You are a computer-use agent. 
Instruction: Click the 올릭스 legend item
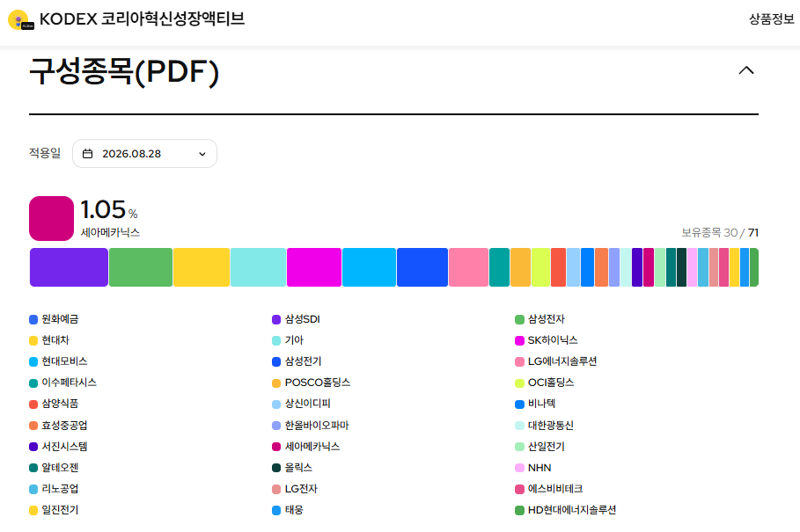(x=292, y=467)
